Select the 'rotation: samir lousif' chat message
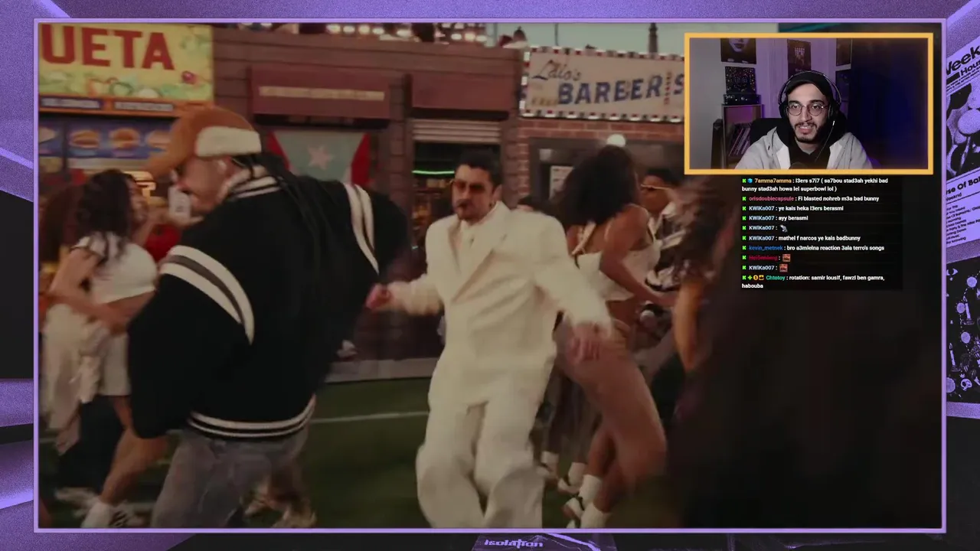Viewport: 980px width, 551px height. click(x=813, y=282)
